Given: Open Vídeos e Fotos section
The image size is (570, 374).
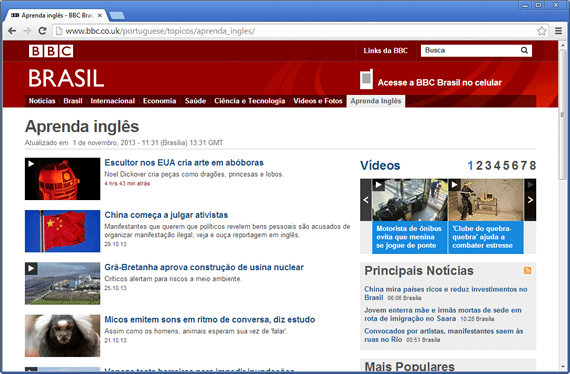Looking at the screenshot, I should click(318, 101).
